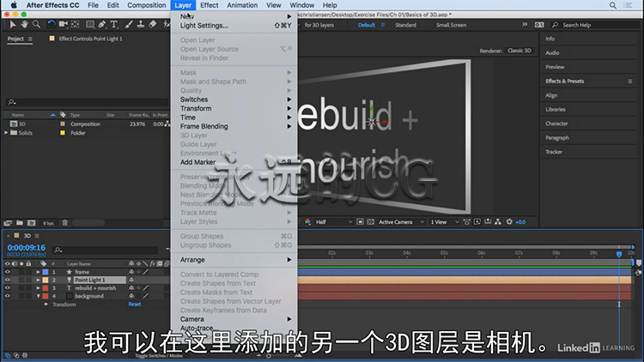Toggle lock box on frame layer
Screen dimensions: 644x362
(x=28, y=272)
